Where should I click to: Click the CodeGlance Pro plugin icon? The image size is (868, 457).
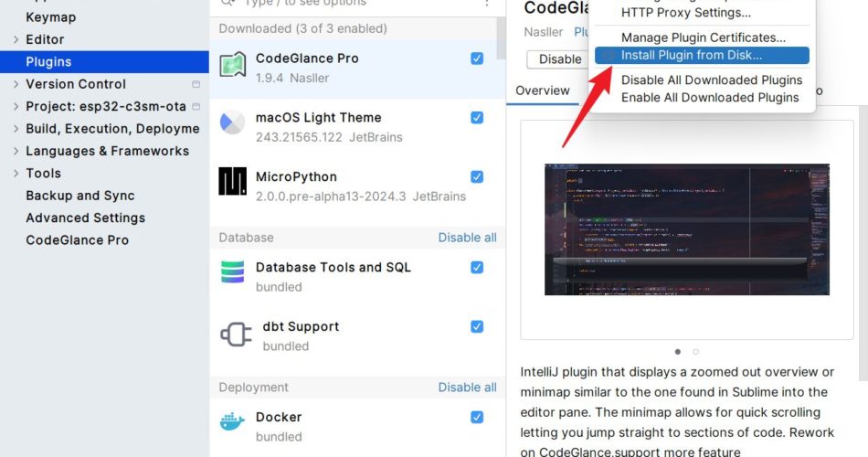[232, 65]
